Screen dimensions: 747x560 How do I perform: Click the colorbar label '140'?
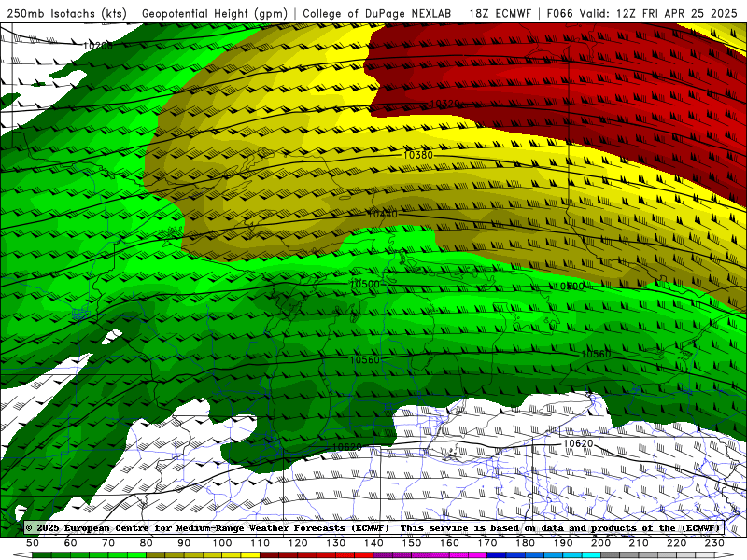[373, 543]
